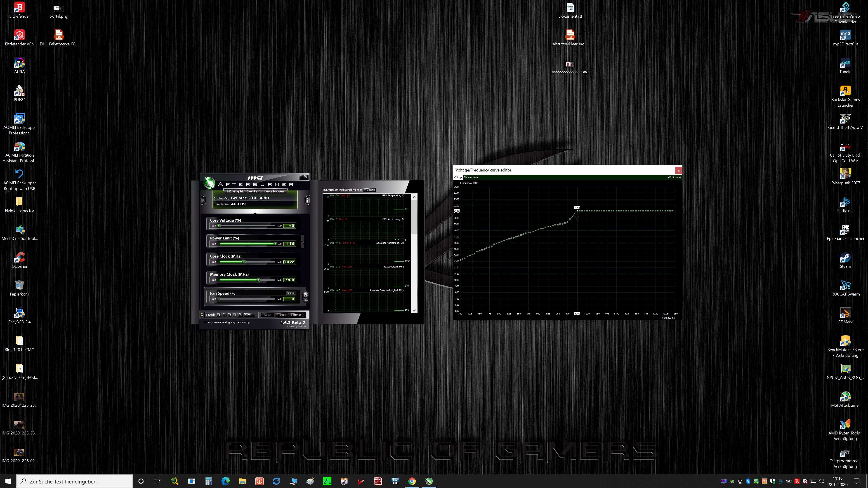The image size is (868, 488).
Task: Open ROG CPU-Z from the taskbar
Action: pyautogui.click(x=378, y=481)
